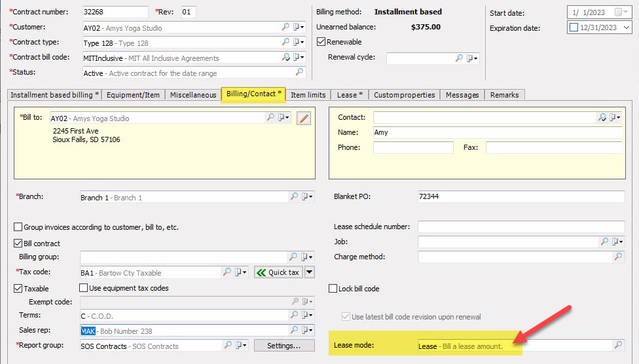639x364 pixels.
Task: Expand the Contract type record options dropdown
Action: coord(299,42)
